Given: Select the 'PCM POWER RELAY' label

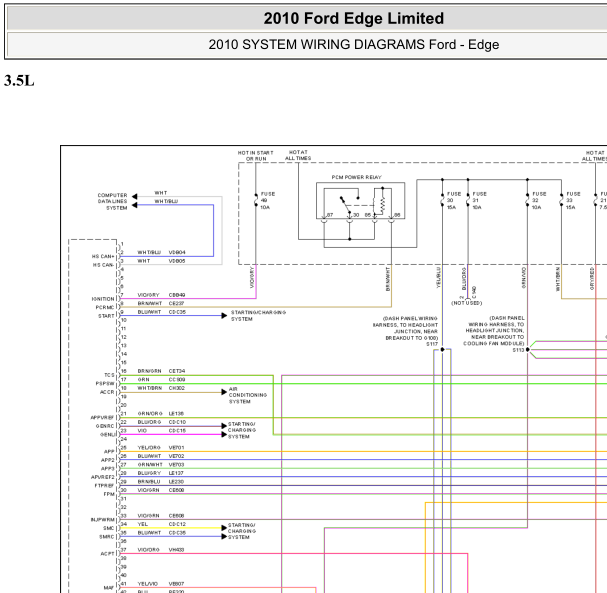Looking at the screenshot, I should [357, 177].
